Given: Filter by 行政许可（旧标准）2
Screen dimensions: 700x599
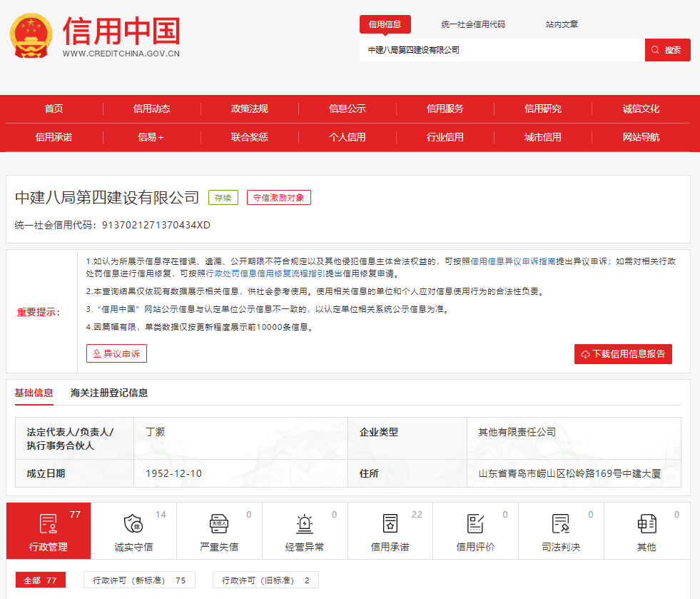Looking at the screenshot, I should click(x=265, y=580).
